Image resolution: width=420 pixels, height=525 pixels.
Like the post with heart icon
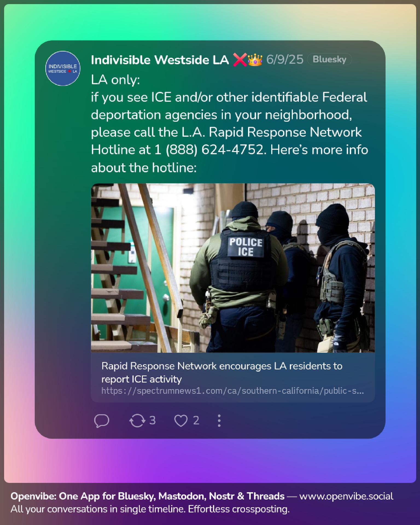point(181,421)
